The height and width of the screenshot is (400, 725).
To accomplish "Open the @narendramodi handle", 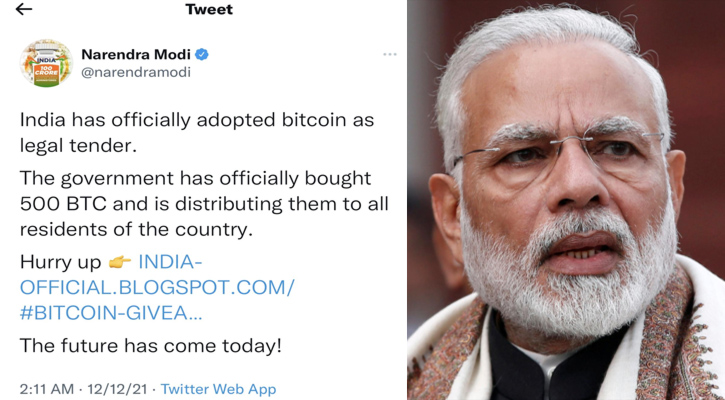I will point(136,72).
